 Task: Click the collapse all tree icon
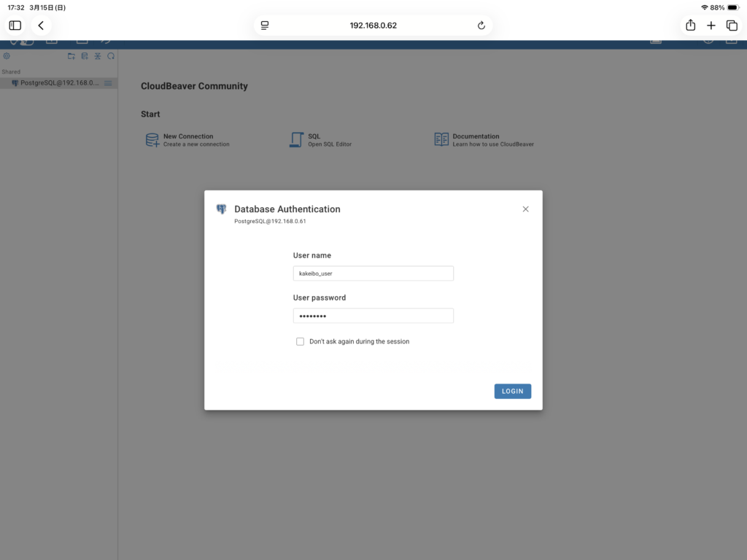pos(98,56)
